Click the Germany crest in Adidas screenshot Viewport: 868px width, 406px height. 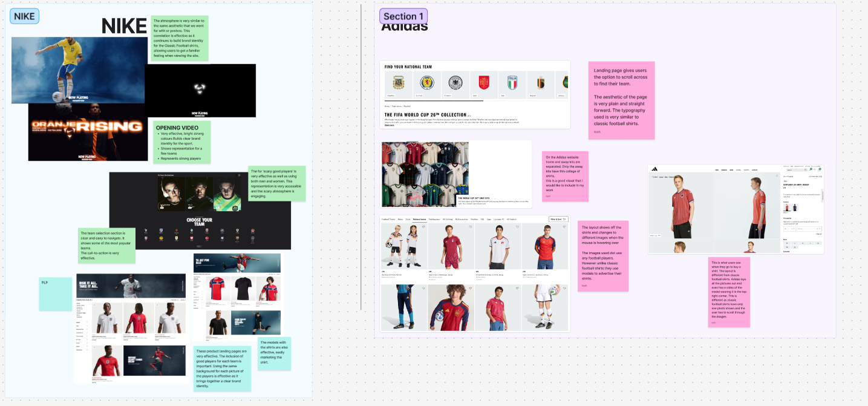455,82
